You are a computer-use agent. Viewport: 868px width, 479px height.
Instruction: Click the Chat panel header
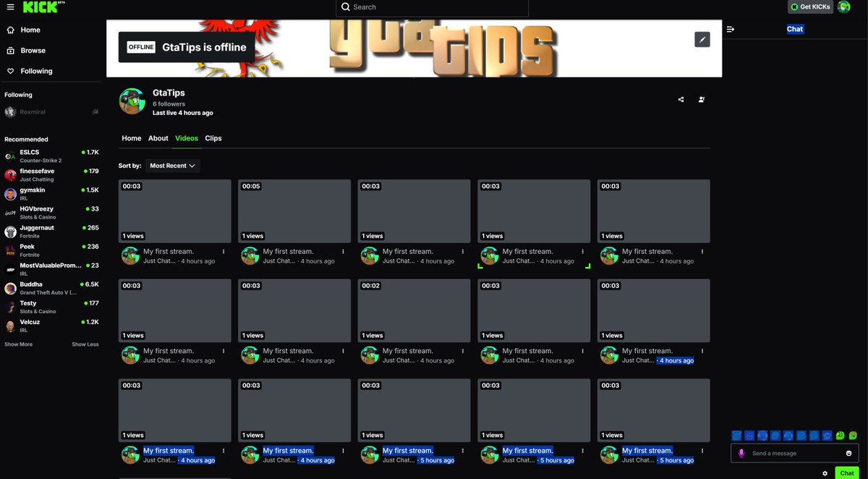(795, 29)
